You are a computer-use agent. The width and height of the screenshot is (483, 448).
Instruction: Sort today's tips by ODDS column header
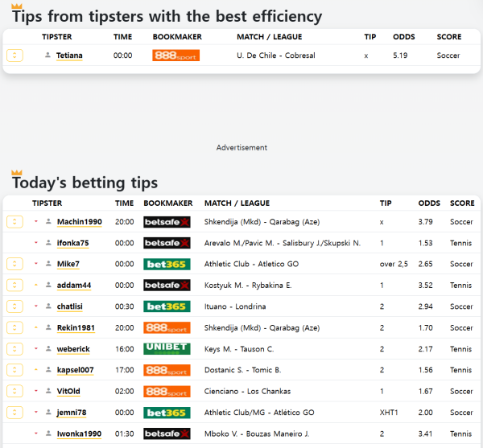pyautogui.click(x=429, y=203)
